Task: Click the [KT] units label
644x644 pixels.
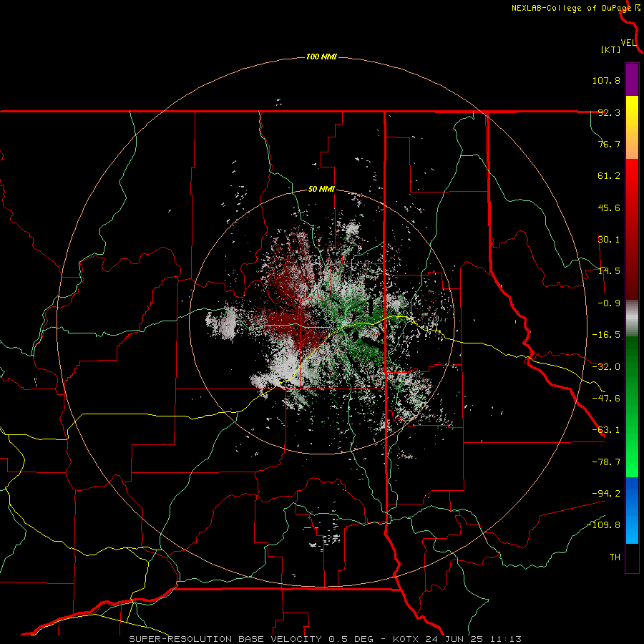Action: (x=610, y=49)
